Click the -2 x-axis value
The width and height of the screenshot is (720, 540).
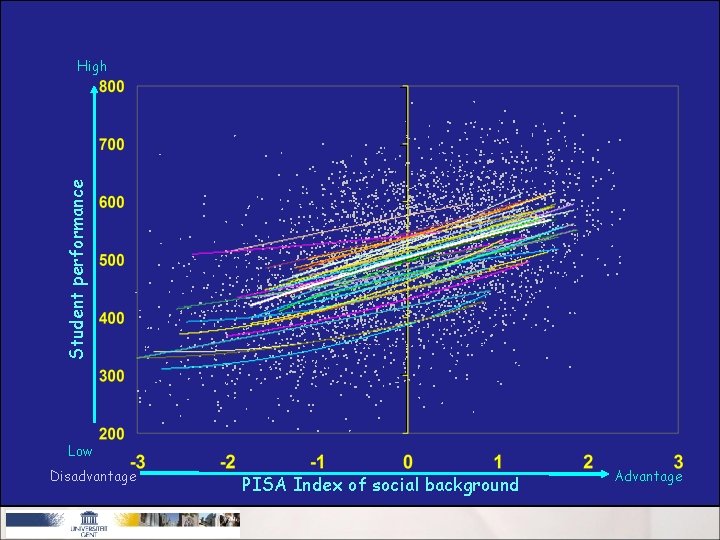pyautogui.click(x=228, y=462)
